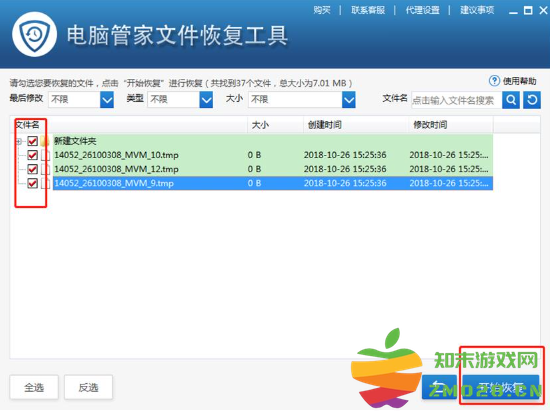Open the 使用帮助 question mark icon
Screen dimensions: 550x414
(x=494, y=81)
